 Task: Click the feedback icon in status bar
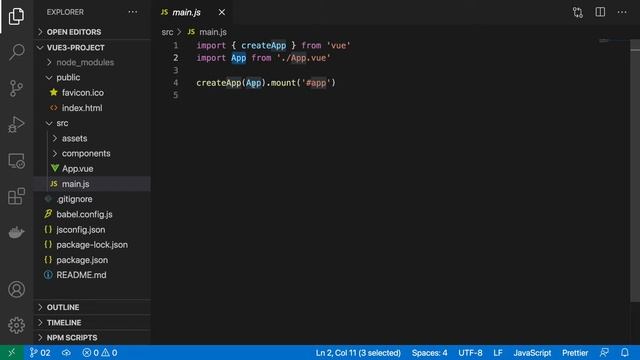[x=604, y=353]
